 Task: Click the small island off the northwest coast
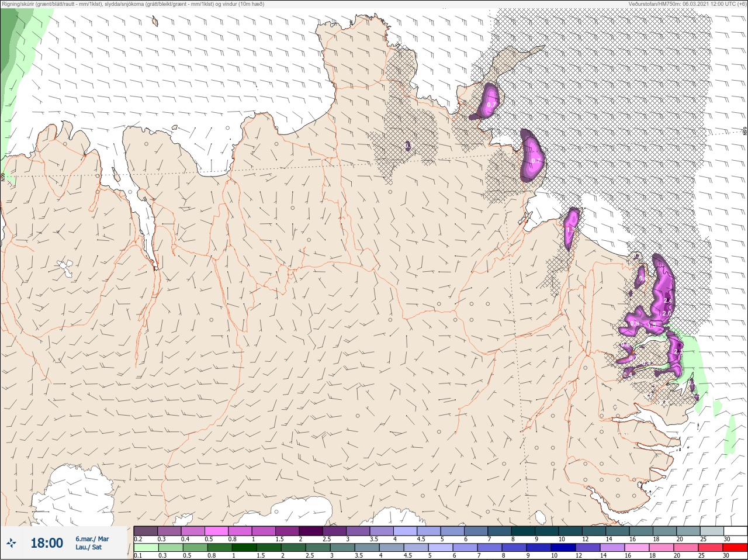[x=155, y=22]
